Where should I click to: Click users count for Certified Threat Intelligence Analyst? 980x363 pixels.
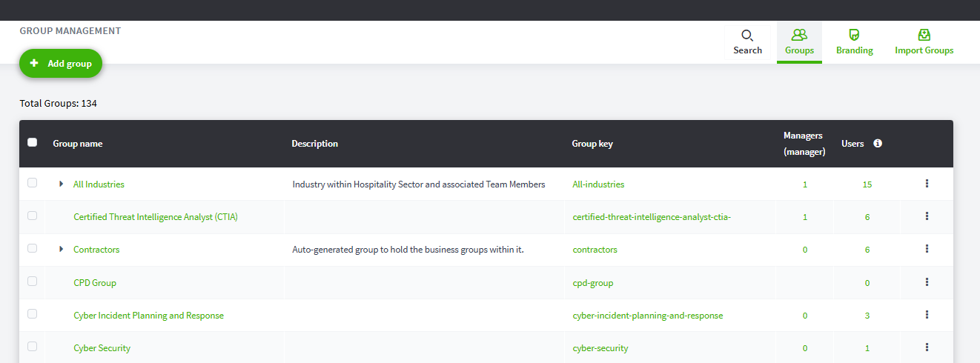click(867, 217)
